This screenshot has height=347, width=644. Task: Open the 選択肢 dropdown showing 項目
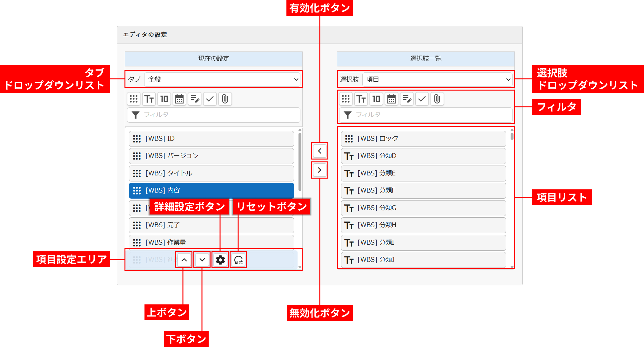click(x=437, y=79)
